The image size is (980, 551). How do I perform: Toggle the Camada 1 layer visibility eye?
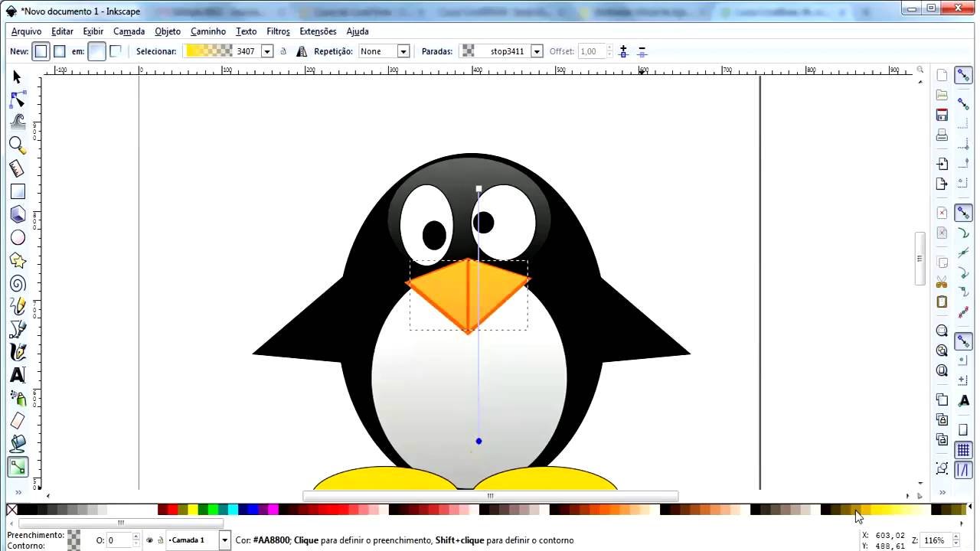coord(149,540)
